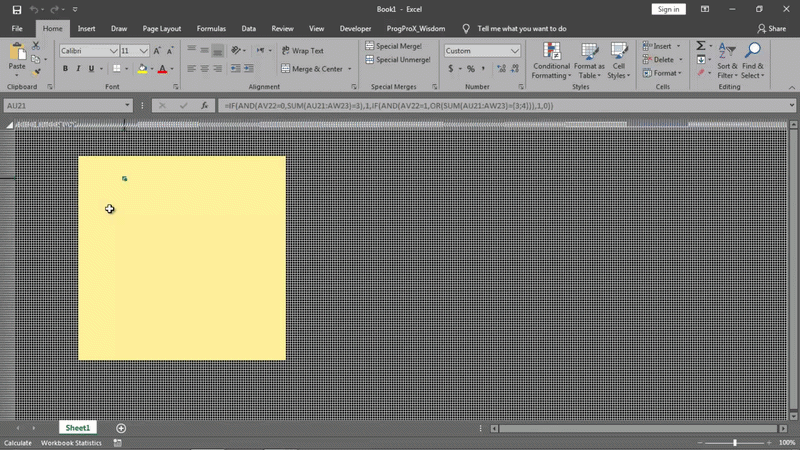The height and width of the screenshot is (450, 800).
Task: Activate the Format Painter brush
Action: click(x=36, y=72)
